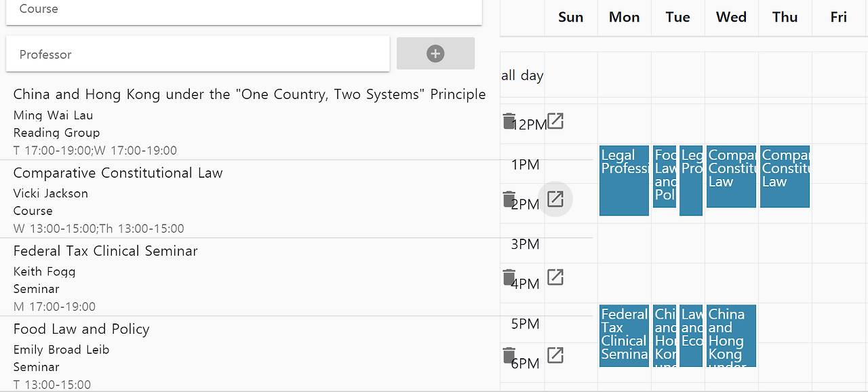Open Comparative Constitutional Law external link
The height and width of the screenshot is (392, 868).
(555, 199)
